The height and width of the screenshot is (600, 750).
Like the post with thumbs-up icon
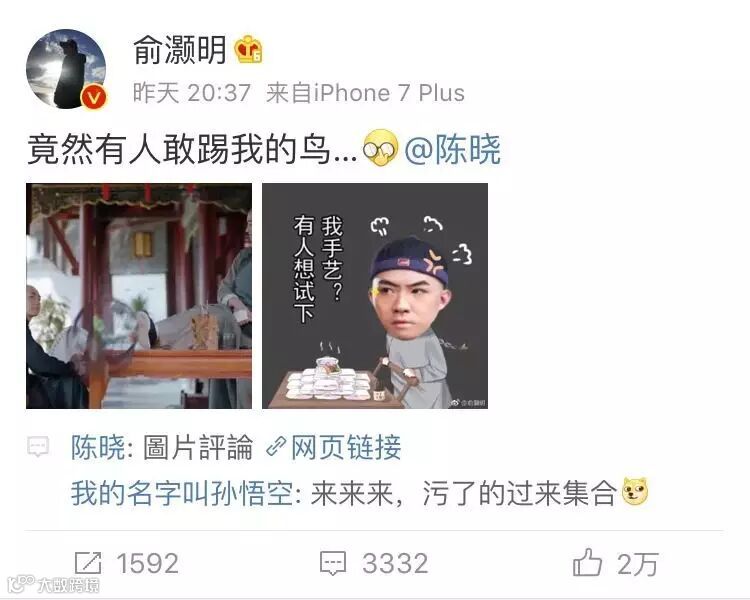point(587,562)
